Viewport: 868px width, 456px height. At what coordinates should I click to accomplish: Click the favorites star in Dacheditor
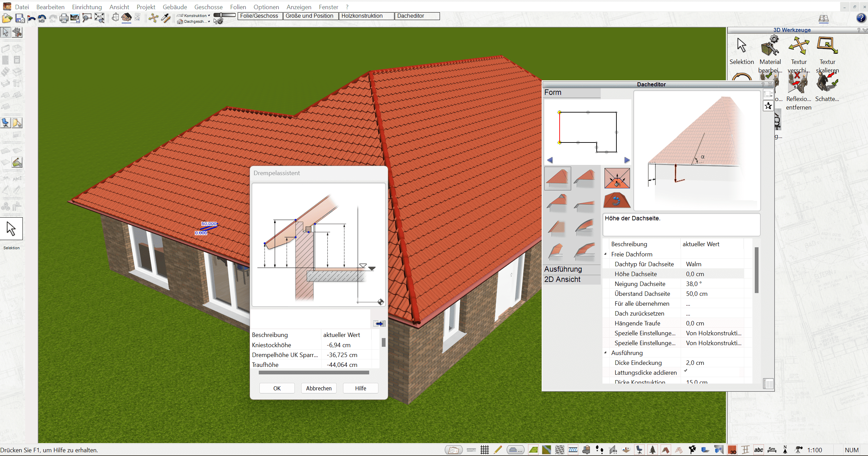(x=768, y=106)
